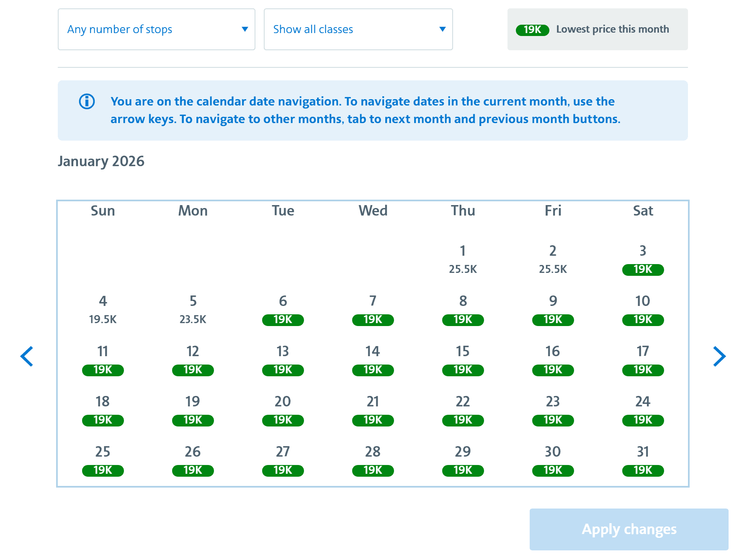Click the caret on the stops filter
Viewport: 747px width, 560px height.
pyautogui.click(x=245, y=29)
